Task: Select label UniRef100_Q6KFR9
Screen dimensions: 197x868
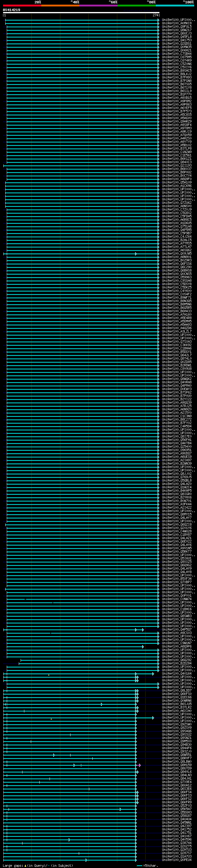Action: pos(177,802)
